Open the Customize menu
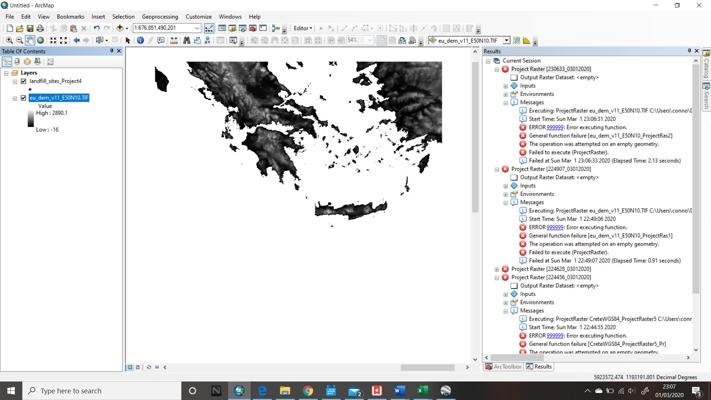Image resolution: width=711 pixels, height=400 pixels. pyautogui.click(x=198, y=17)
